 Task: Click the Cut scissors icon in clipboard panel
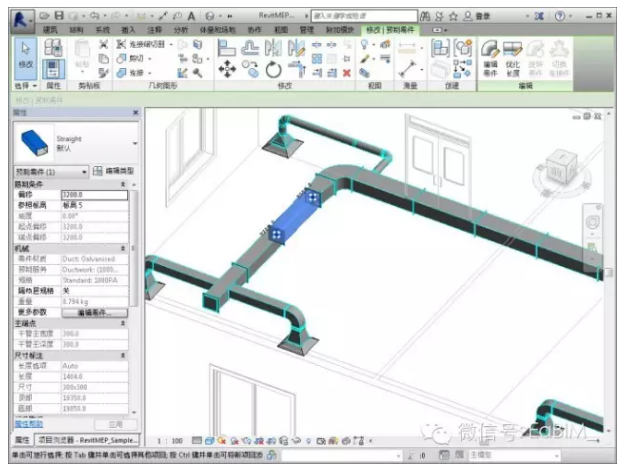point(103,44)
